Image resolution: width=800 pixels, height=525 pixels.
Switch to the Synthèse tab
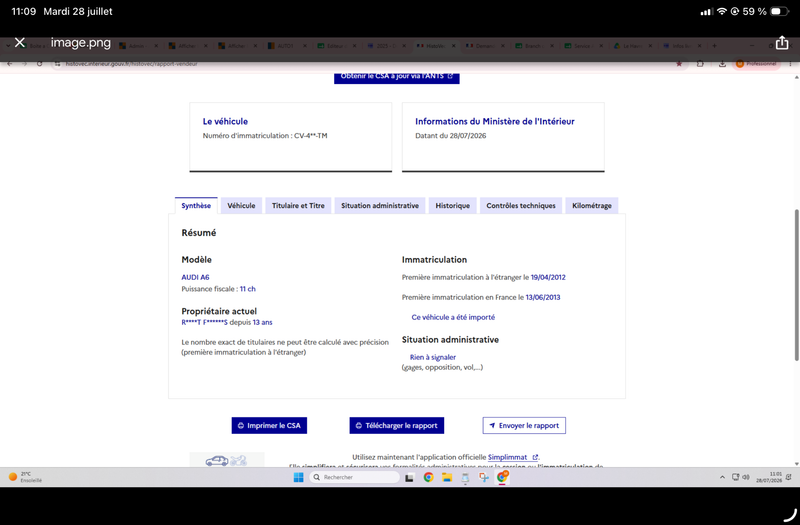[196, 206]
